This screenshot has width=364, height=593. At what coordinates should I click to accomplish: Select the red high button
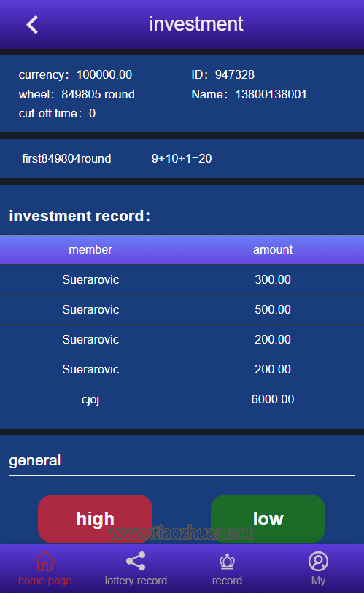(x=96, y=519)
